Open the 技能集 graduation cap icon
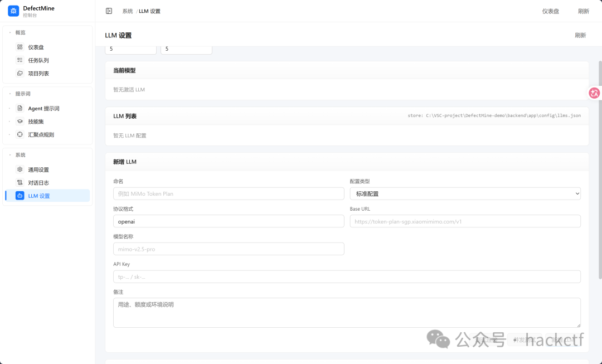Screen dimensions: 602x364 (20, 122)
